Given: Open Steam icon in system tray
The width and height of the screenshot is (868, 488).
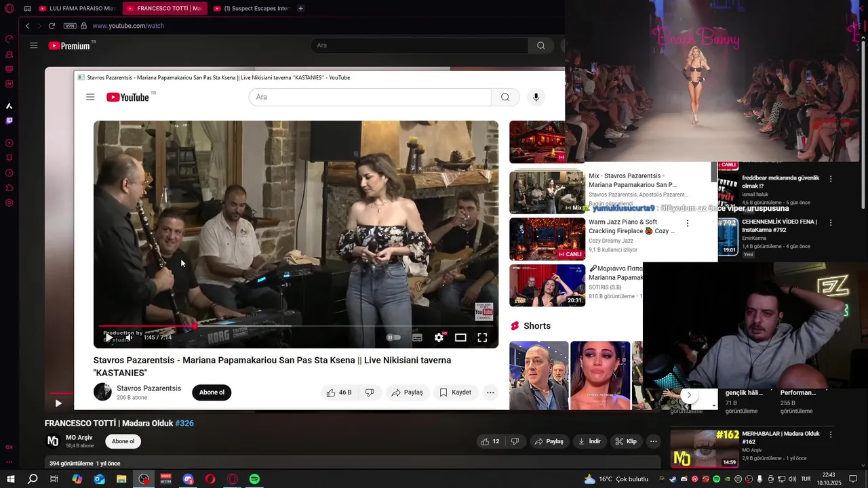Looking at the screenshot, I should click(x=673, y=479).
